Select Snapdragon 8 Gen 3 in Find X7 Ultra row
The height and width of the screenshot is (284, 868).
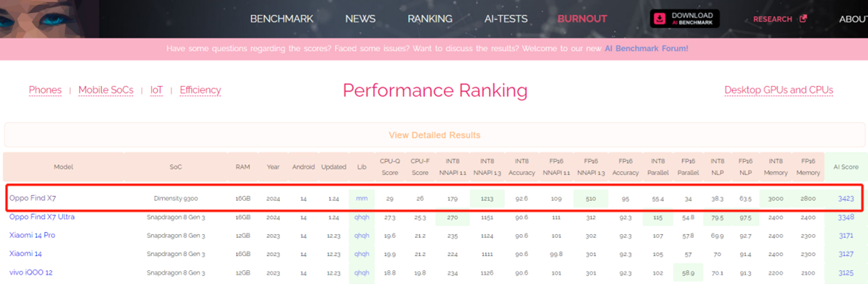176,217
